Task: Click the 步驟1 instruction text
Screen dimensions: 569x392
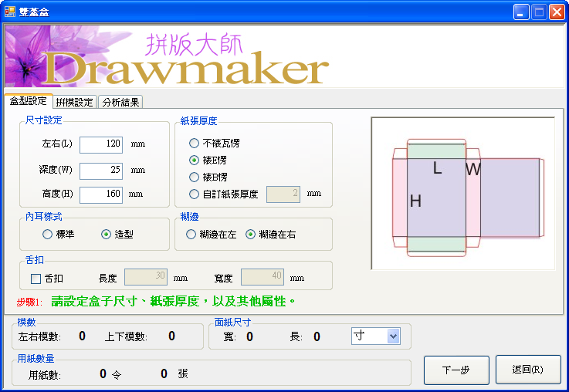Action: pos(156,302)
